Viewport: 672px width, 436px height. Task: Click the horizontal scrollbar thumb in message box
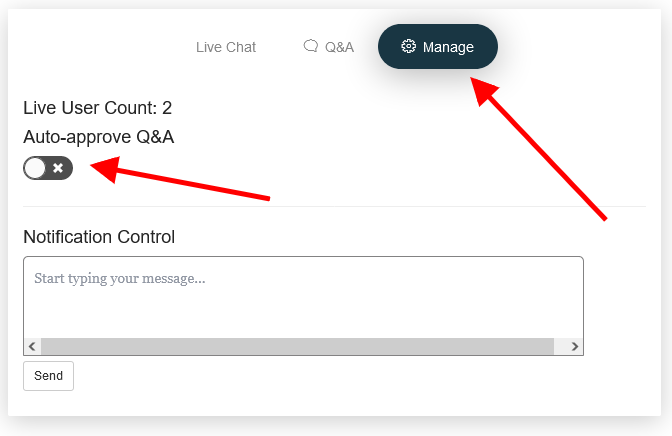click(x=297, y=346)
